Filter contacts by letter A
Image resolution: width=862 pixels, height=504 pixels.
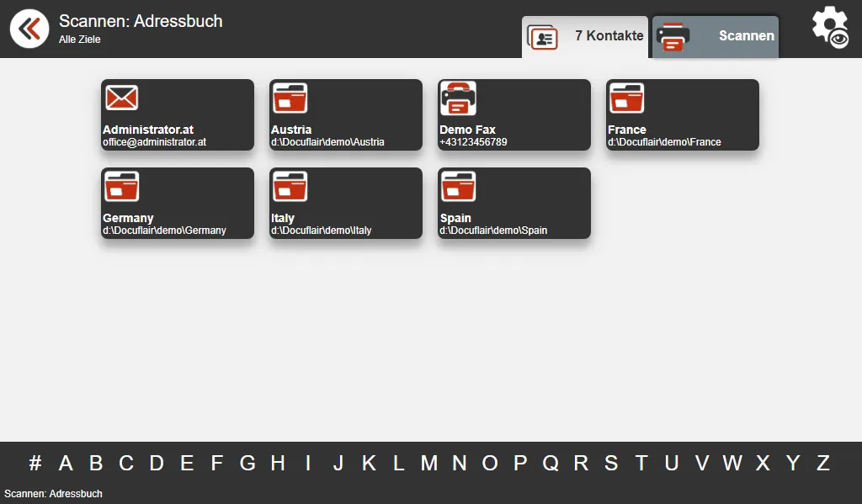[66, 463]
